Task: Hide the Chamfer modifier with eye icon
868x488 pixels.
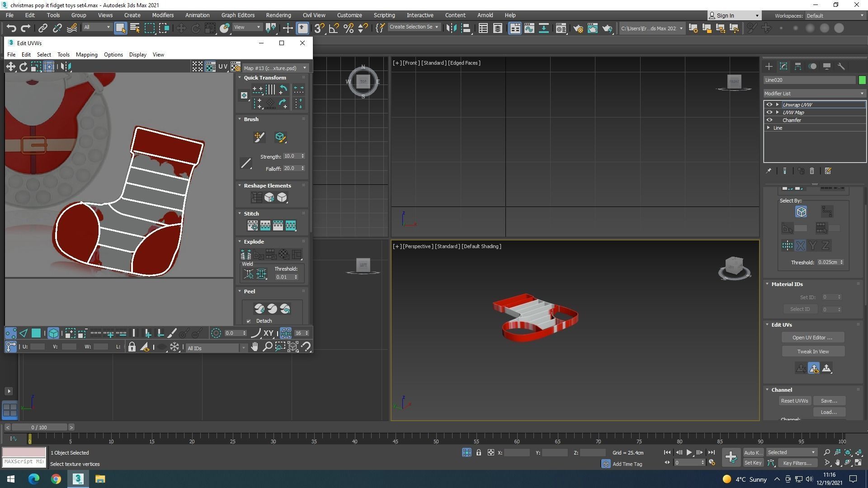Action: pos(769,120)
